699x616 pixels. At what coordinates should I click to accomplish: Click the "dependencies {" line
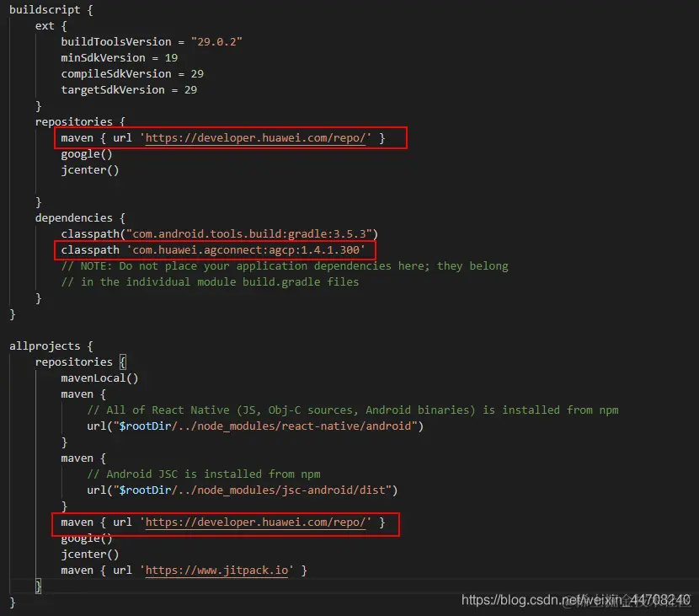80,217
